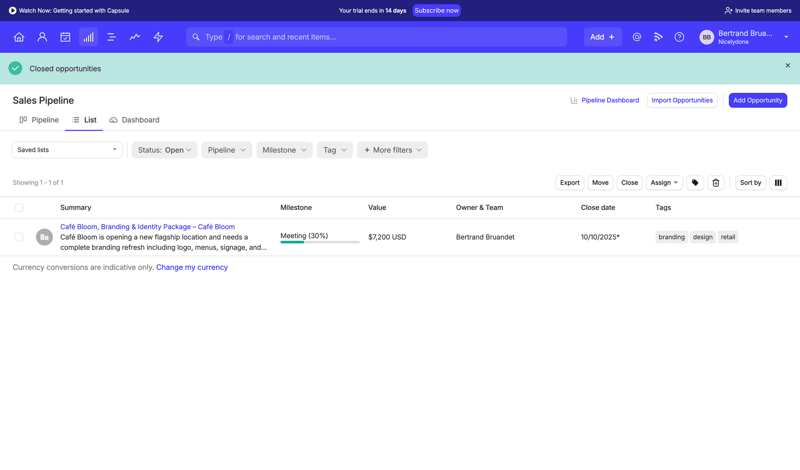Click Change my currency link
The width and height of the screenshot is (800, 470).
point(192,267)
